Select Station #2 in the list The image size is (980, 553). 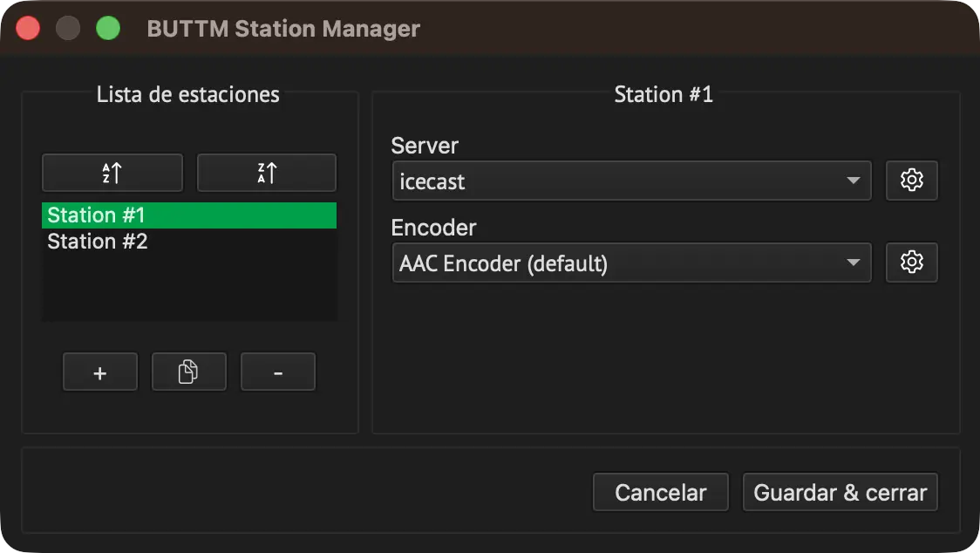pyautogui.click(x=188, y=242)
